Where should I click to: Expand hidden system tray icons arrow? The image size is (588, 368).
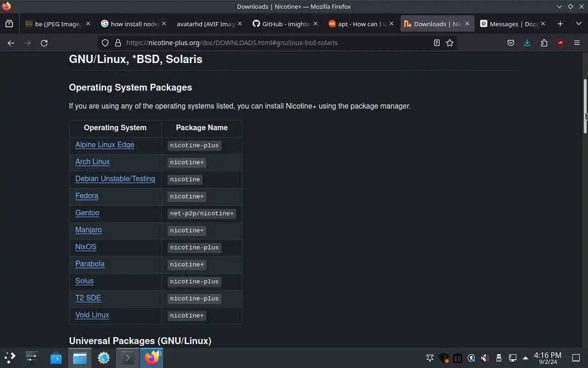point(526,358)
